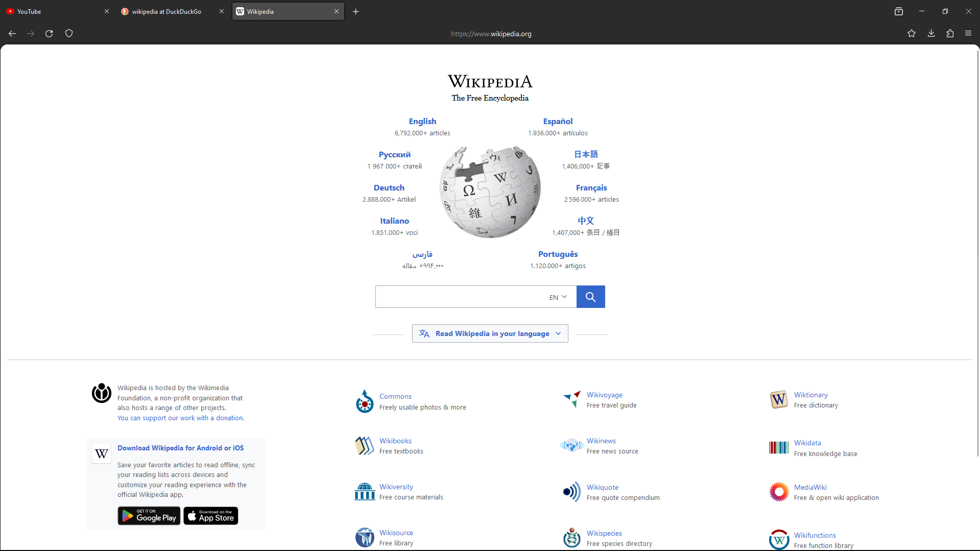Click the search magnifying glass button
Image resolution: width=980 pixels, height=551 pixels.
click(590, 296)
